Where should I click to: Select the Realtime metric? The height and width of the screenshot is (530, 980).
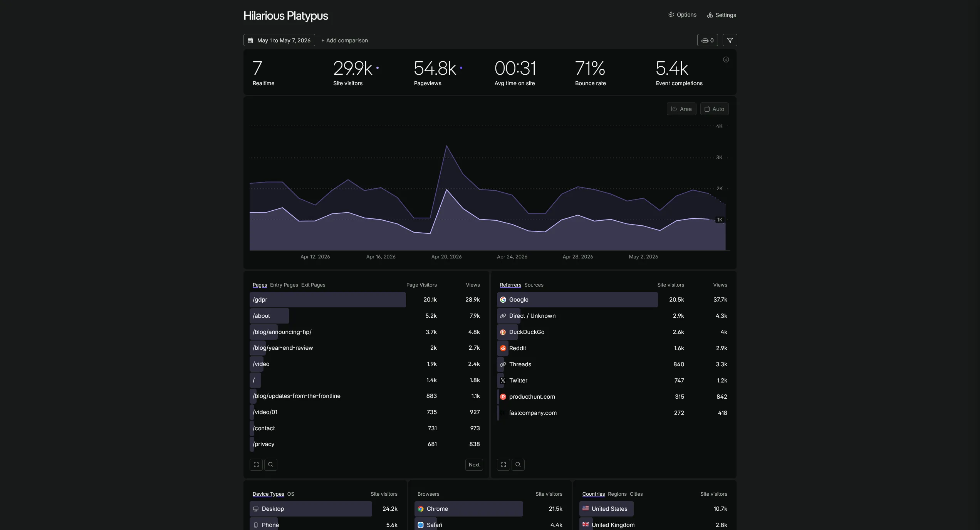(263, 72)
